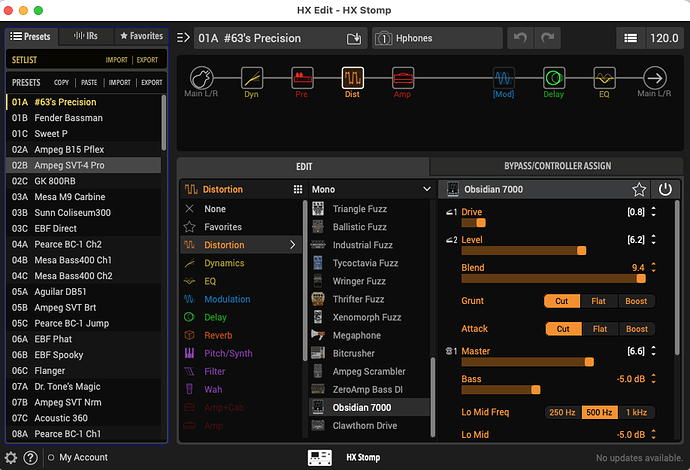Image resolution: width=690 pixels, height=470 pixels.
Task: Open the grid view icon in Distortion header
Action: [x=298, y=189]
